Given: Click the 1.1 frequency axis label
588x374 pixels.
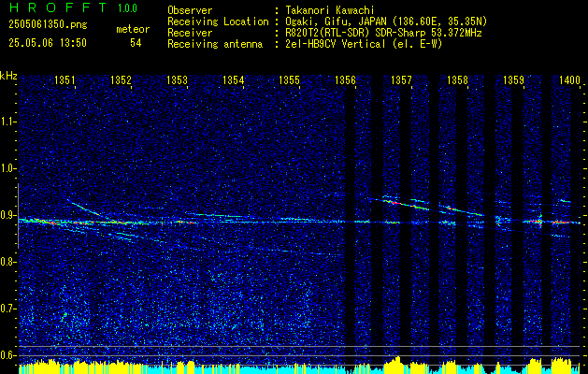Looking at the screenshot, I should coord(8,122).
